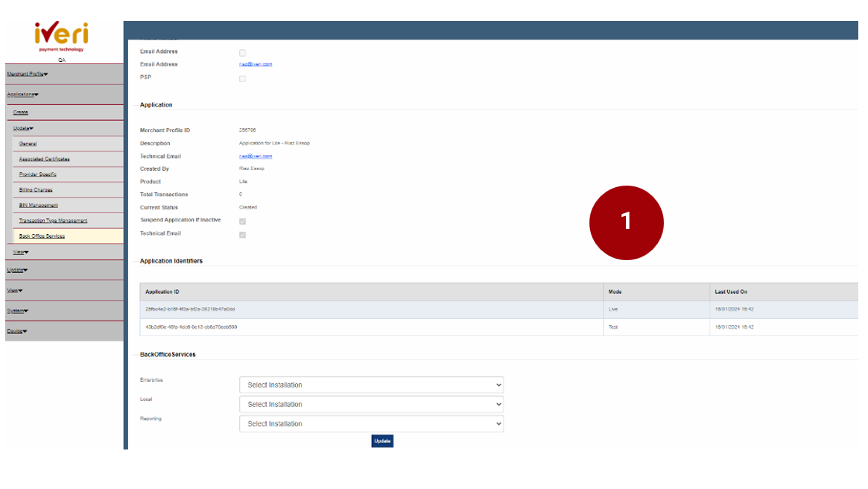
Task: Toggle the PSP checkbox
Action: pos(242,78)
